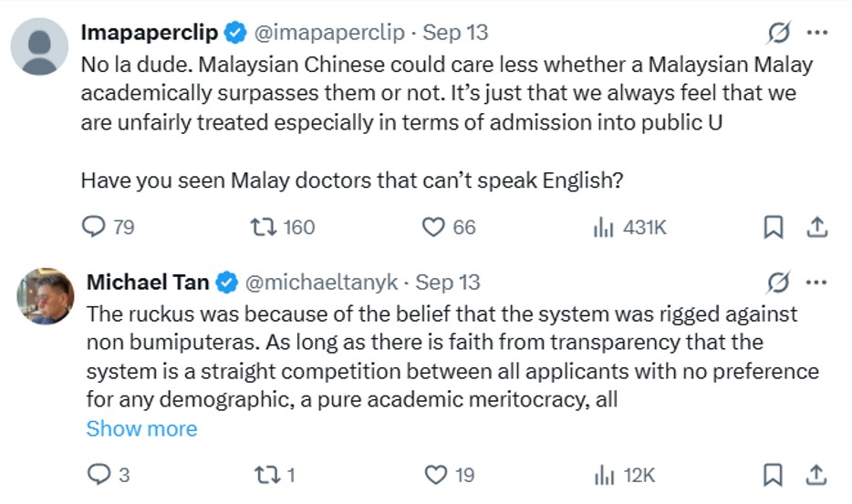Expand Michael Tan's tweet with Show more

[141, 428]
